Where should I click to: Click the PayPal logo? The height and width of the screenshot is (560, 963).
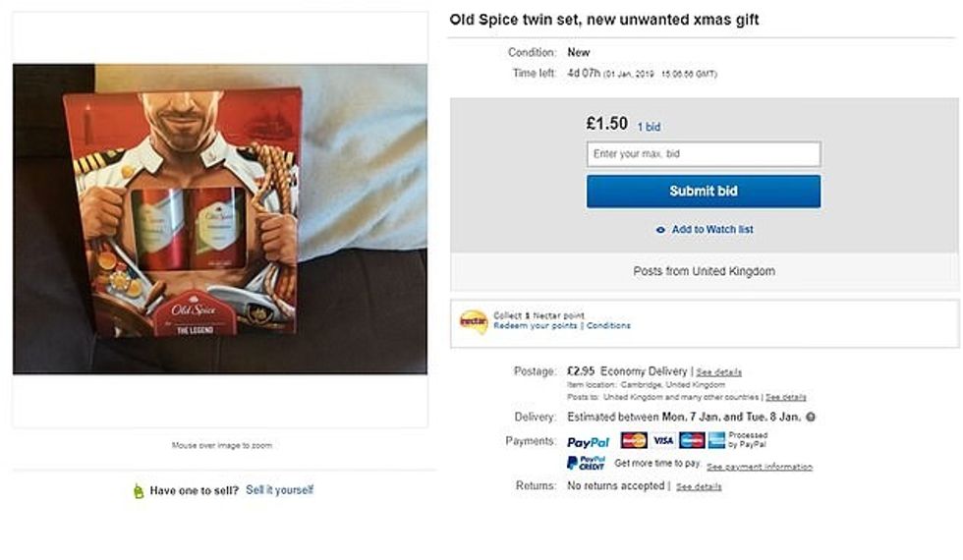(588, 442)
